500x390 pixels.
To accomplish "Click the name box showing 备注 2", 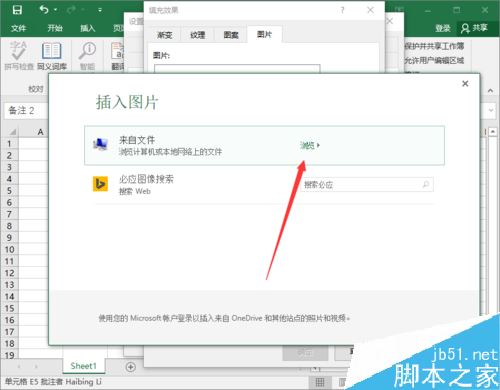I will (x=26, y=110).
